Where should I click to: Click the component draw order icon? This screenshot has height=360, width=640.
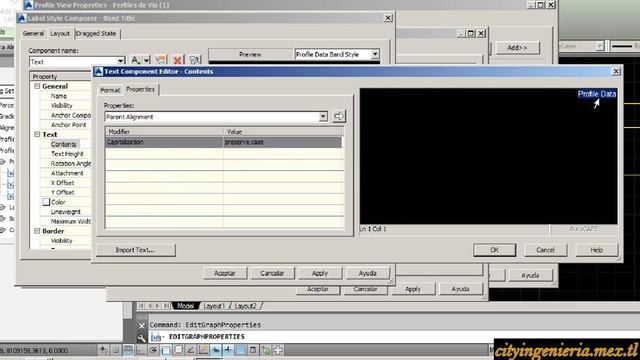pos(195,60)
